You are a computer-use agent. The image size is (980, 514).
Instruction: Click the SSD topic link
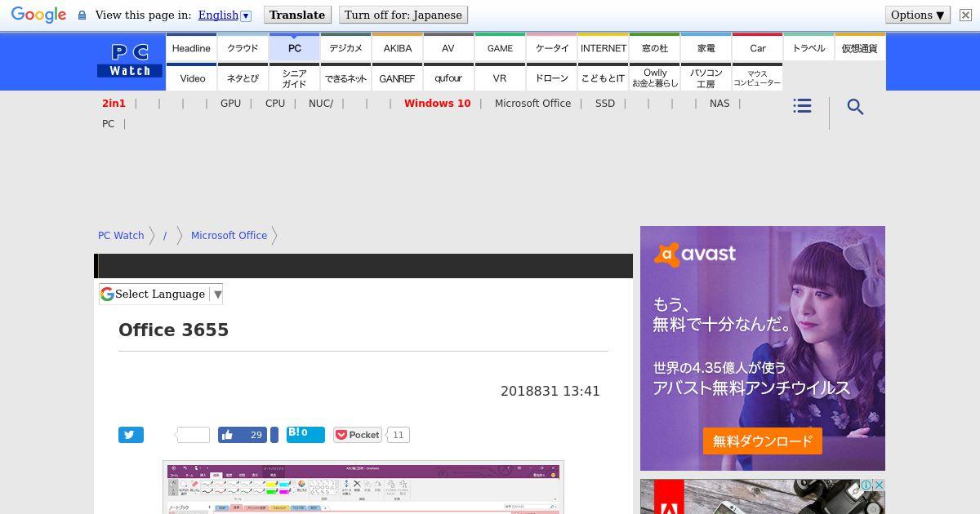click(x=605, y=103)
